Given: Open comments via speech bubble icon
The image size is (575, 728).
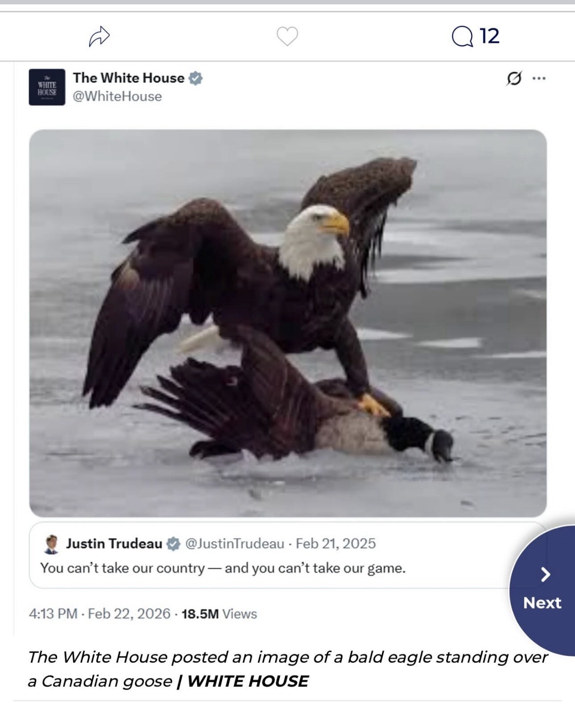Looking at the screenshot, I should (x=462, y=37).
